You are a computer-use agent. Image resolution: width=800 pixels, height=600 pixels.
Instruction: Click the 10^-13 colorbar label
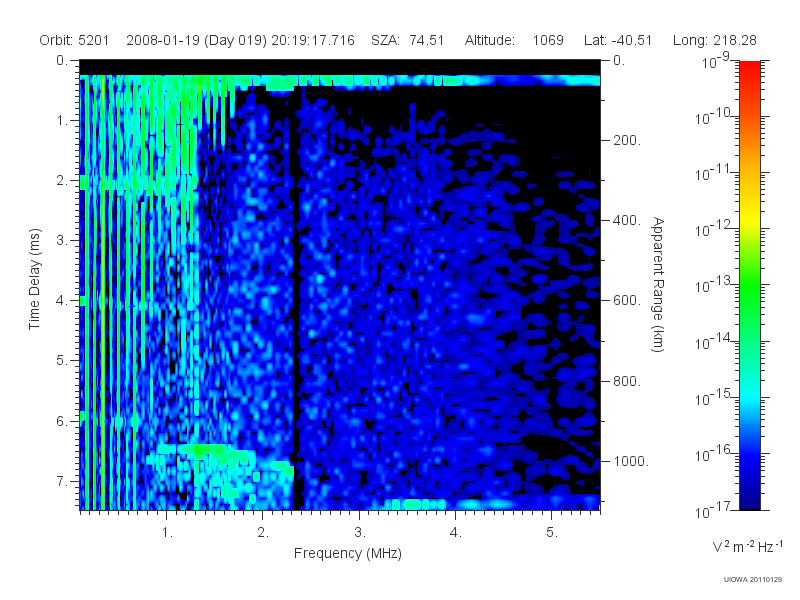(714, 284)
